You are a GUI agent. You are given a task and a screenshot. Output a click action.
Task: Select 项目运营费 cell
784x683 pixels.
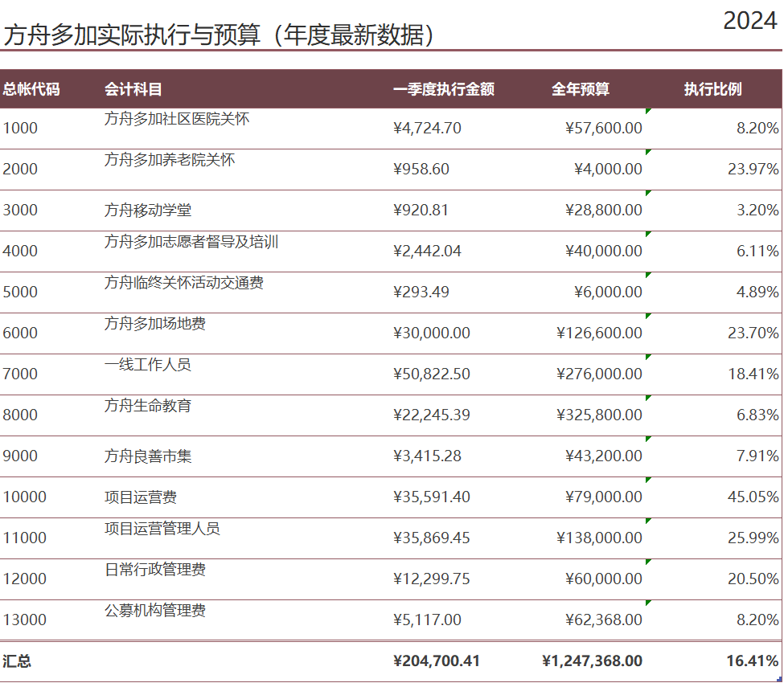pyautogui.click(x=141, y=497)
